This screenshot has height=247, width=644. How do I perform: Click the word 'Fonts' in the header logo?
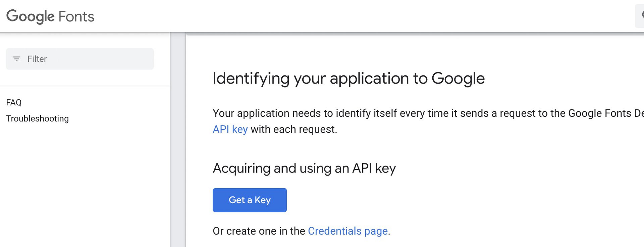click(76, 16)
